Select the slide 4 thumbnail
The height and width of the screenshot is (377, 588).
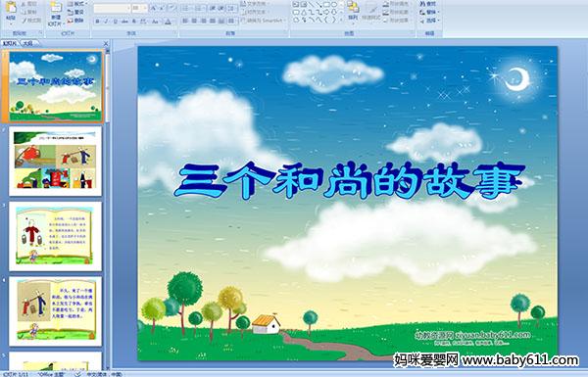(55, 311)
